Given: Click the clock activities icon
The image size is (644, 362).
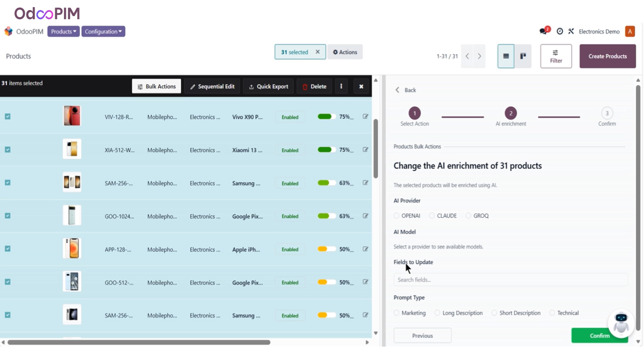Looking at the screenshot, I should click(559, 31).
